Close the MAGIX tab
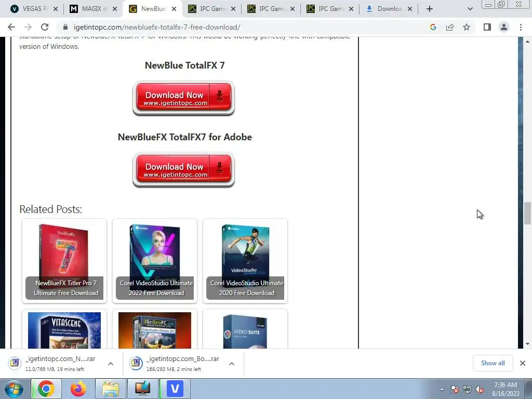 point(115,9)
